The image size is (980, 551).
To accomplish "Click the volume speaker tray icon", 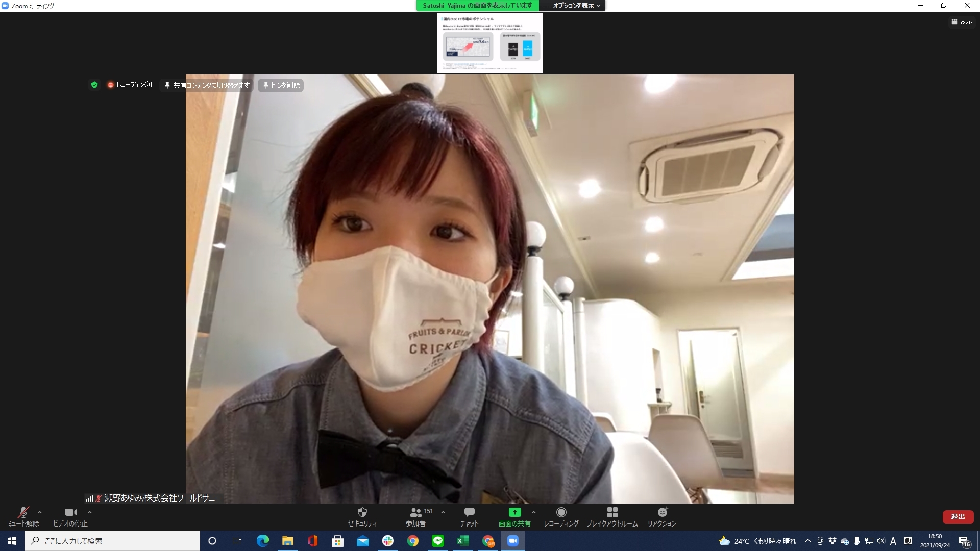I will coord(881,541).
